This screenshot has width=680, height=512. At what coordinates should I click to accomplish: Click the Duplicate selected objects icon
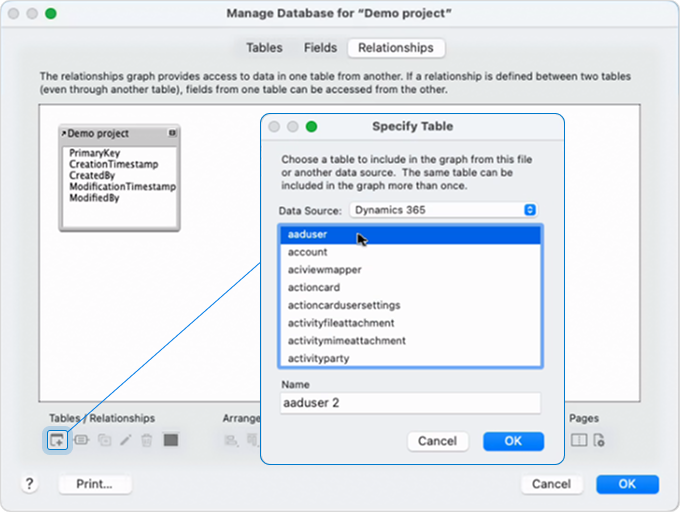pyautogui.click(x=104, y=440)
